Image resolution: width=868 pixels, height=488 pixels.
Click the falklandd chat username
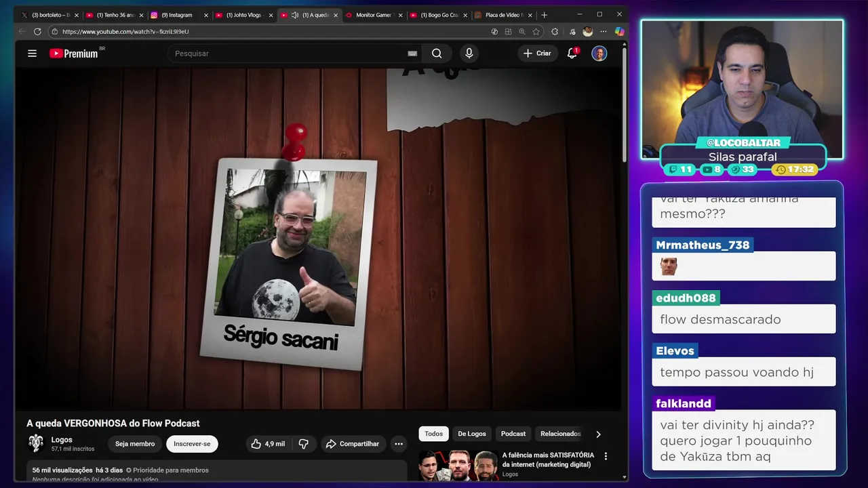[684, 403]
